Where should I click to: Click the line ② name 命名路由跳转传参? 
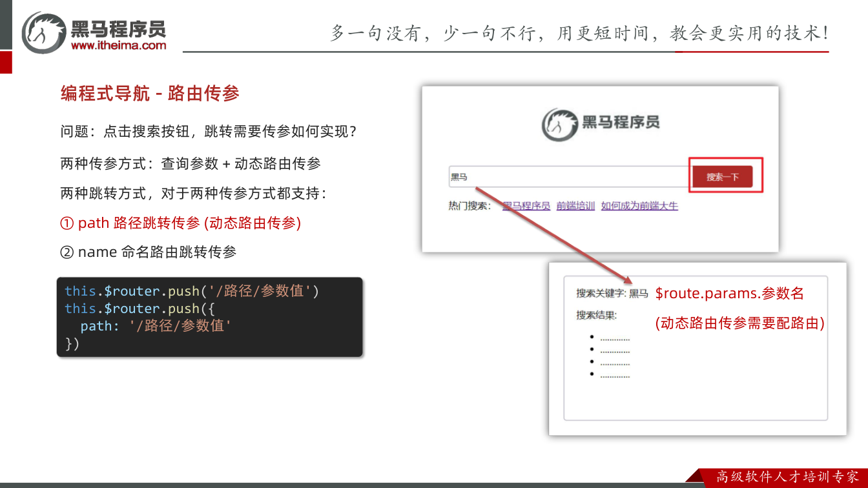pos(149,252)
